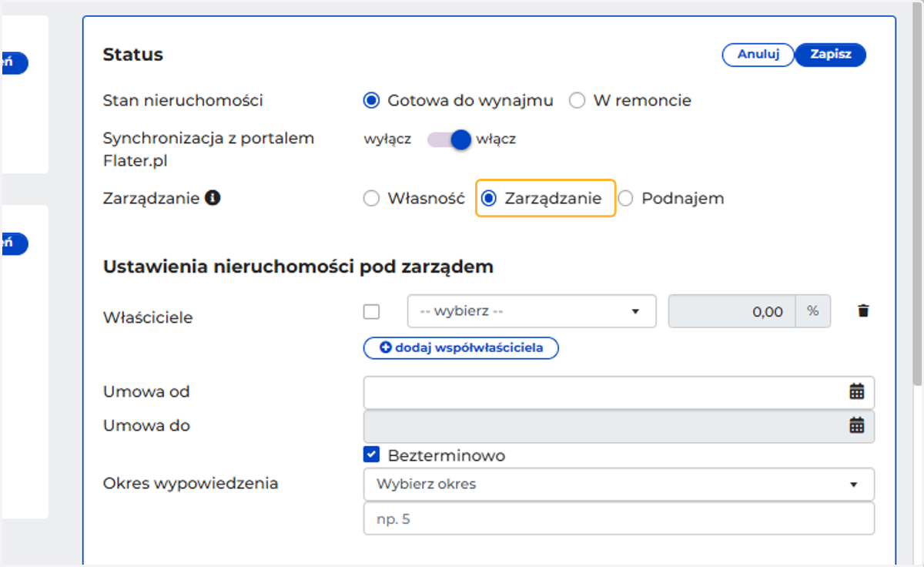Click the 'Okres wypowiedzenia' label
924x567 pixels.
tap(191, 484)
